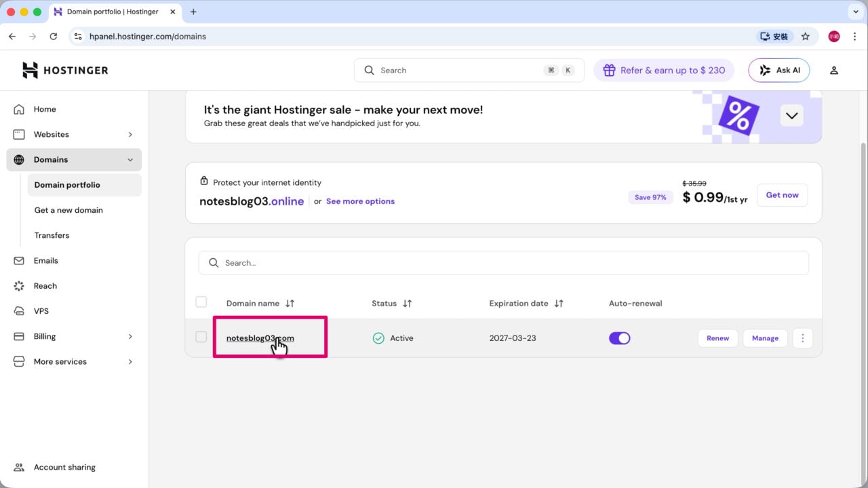Click the Home sidebar icon
The image size is (868, 488).
(x=19, y=109)
